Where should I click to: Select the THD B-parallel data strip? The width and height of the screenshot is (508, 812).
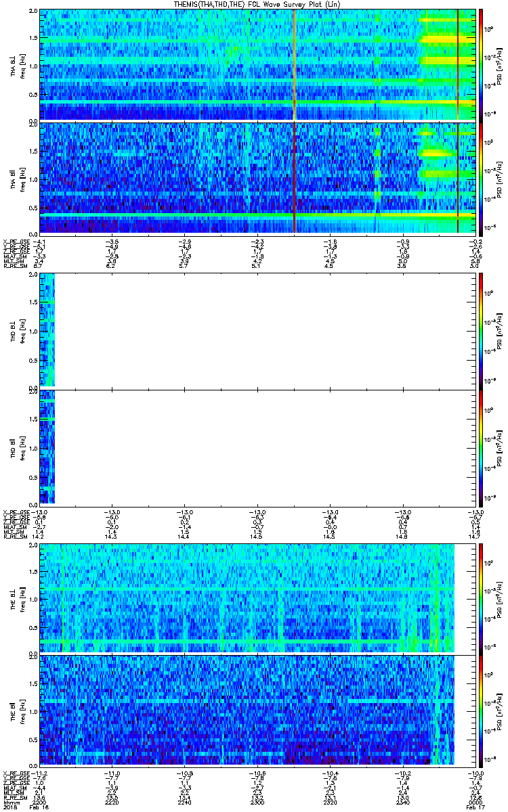[x=47, y=447]
